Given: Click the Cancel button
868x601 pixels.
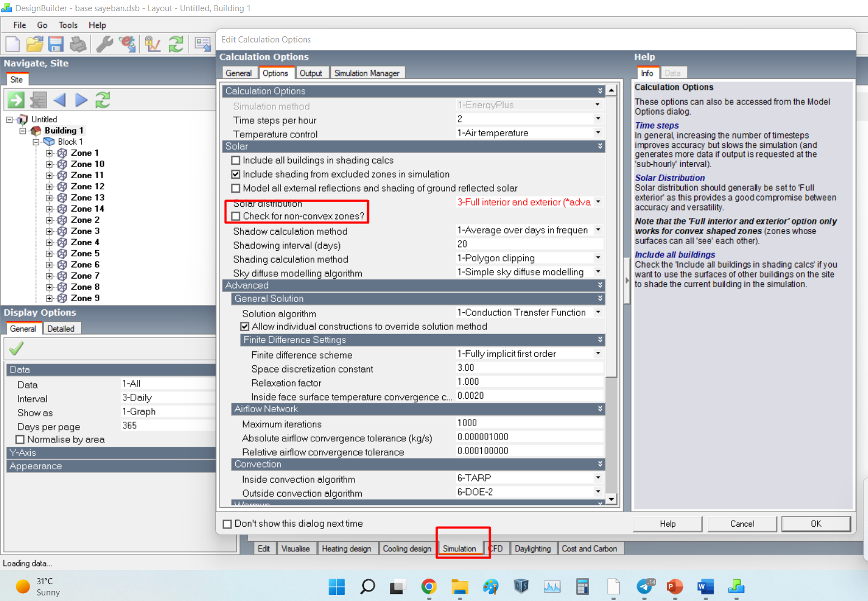Looking at the screenshot, I should (742, 524).
